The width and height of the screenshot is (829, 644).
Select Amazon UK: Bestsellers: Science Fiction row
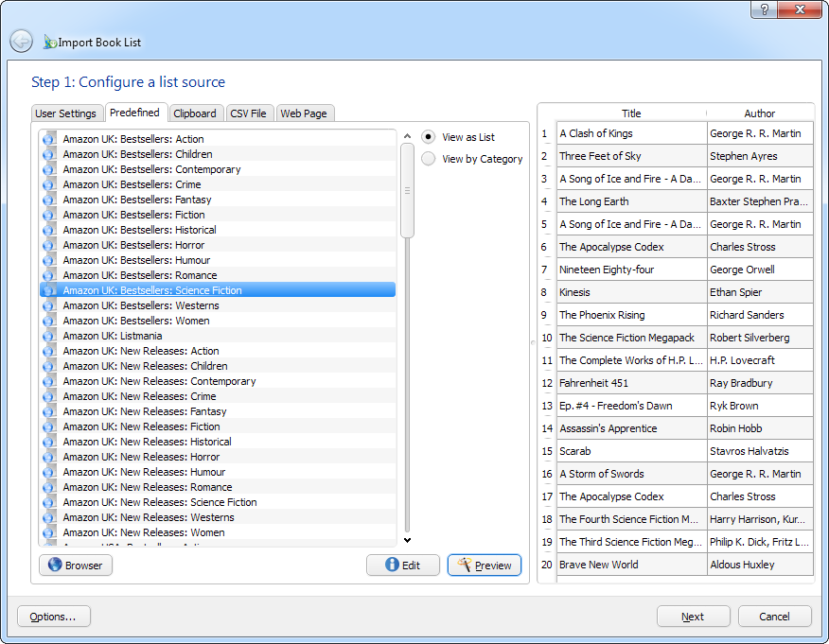(218, 290)
